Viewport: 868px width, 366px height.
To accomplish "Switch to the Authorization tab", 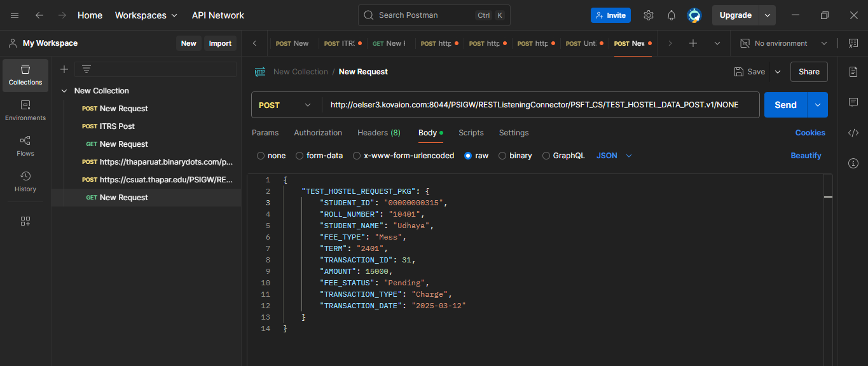I will (x=318, y=133).
